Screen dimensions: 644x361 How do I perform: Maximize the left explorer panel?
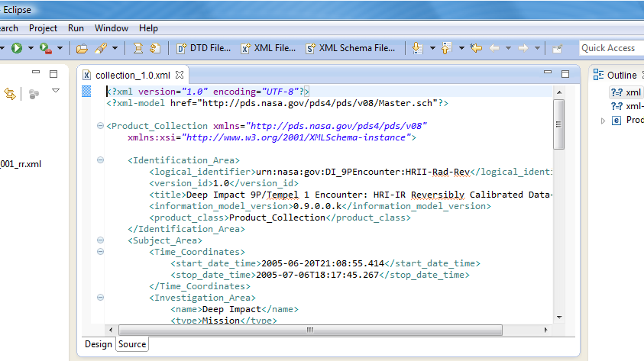point(53,74)
